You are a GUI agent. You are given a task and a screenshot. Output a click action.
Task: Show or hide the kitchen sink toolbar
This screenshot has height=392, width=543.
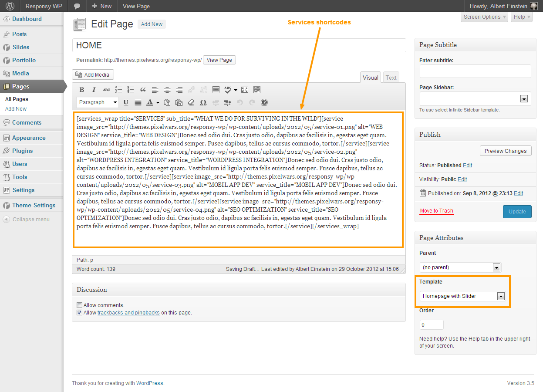coord(257,90)
